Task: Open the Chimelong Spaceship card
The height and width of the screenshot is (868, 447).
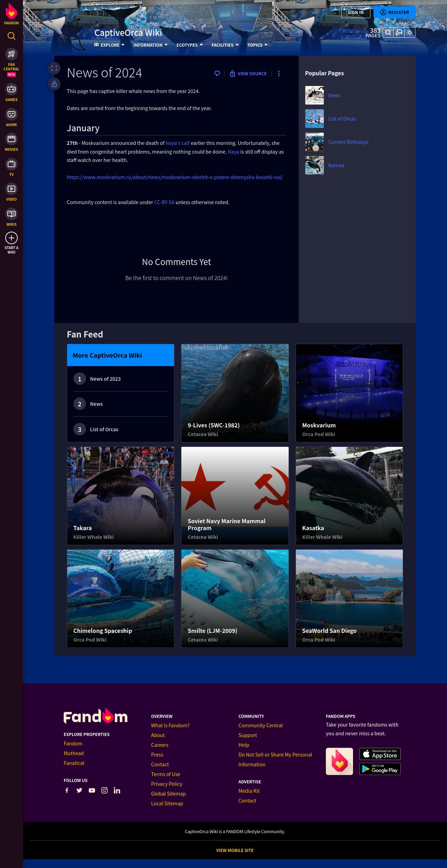Action: click(120, 598)
